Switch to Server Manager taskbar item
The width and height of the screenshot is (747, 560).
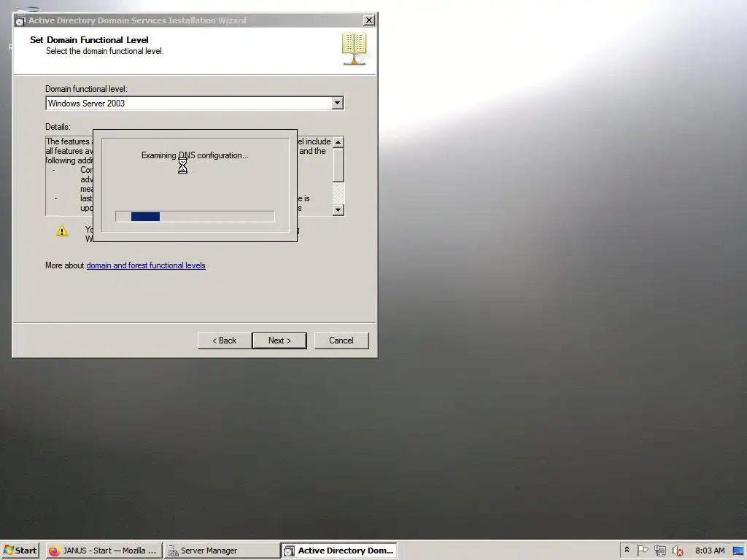222,551
